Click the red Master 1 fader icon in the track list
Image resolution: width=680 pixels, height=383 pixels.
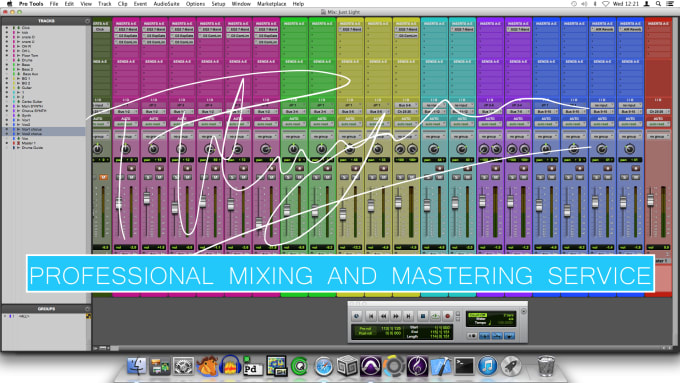point(18,143)
